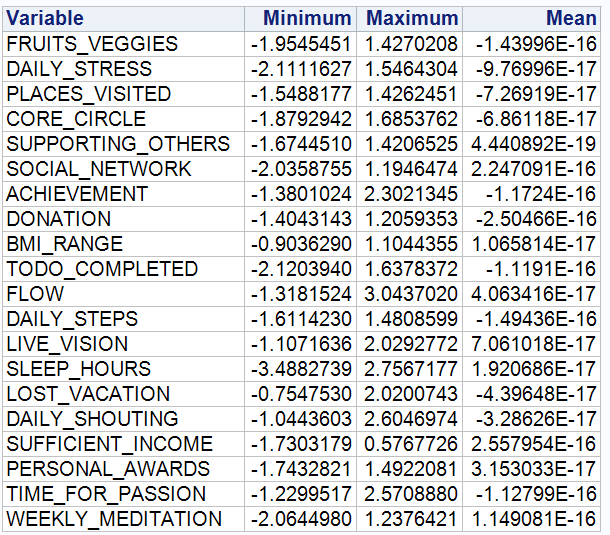Select the SOCIAL_NETWORK variable cell

pos(123,169)
